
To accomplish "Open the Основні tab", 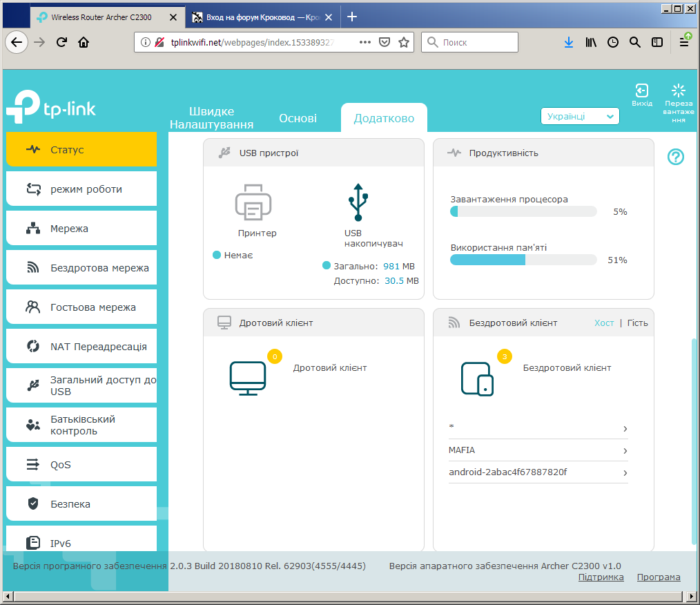I will point(298,118).
